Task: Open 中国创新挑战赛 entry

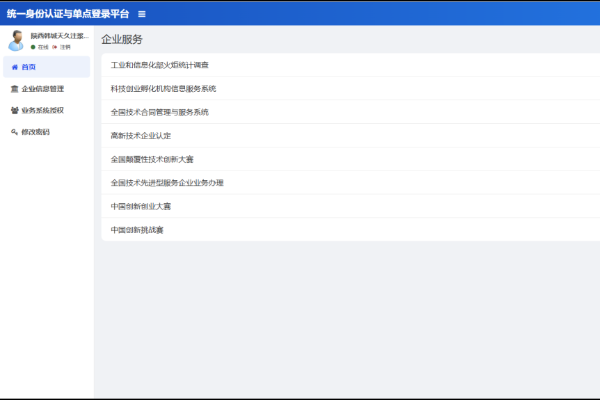Action: (x=137, y=230)
